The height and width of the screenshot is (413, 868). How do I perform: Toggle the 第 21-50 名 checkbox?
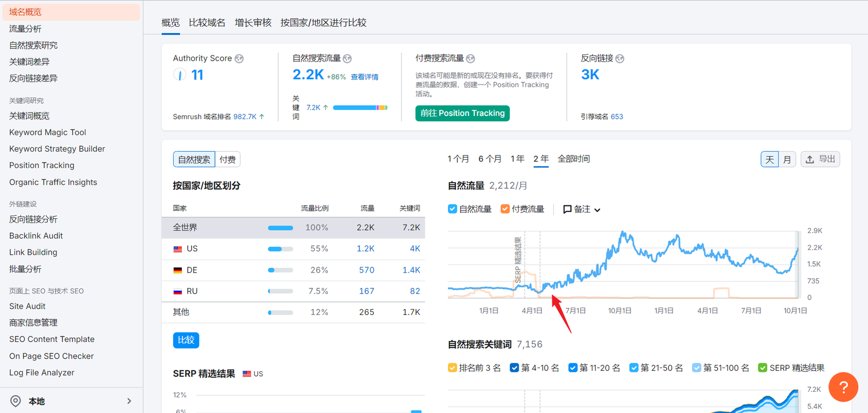coord(634,367)
